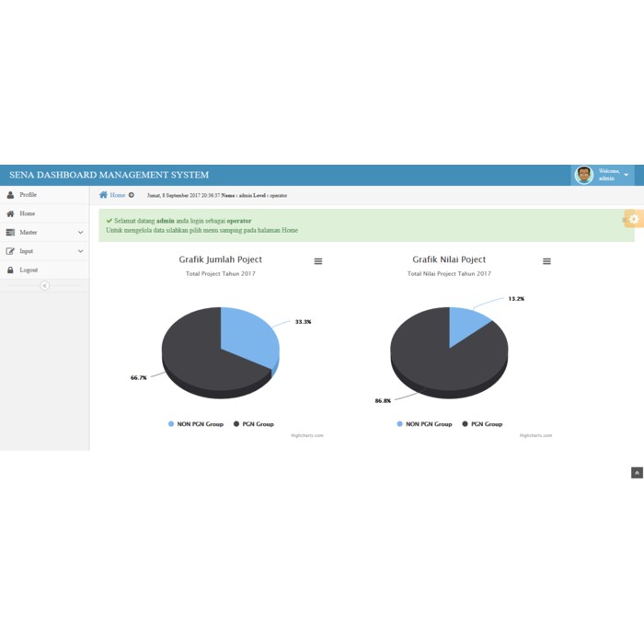Screen dimensions: 644x644
Task: Open the orange settings gear panel
Action: tap(634, 219)
